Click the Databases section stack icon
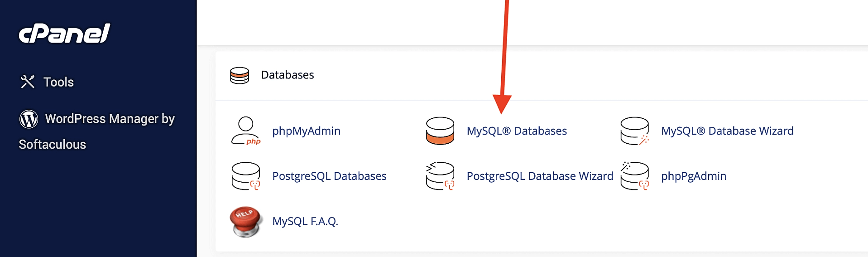 (240, 75)
